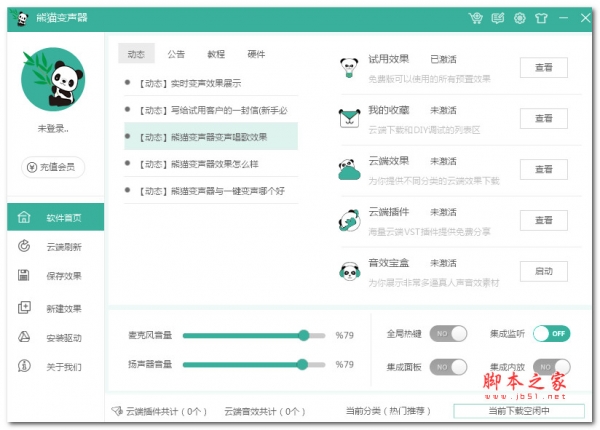Open news item 熊猫变声器效果怎么样
This screenshot has width=600, height=430.
(211, 164)
